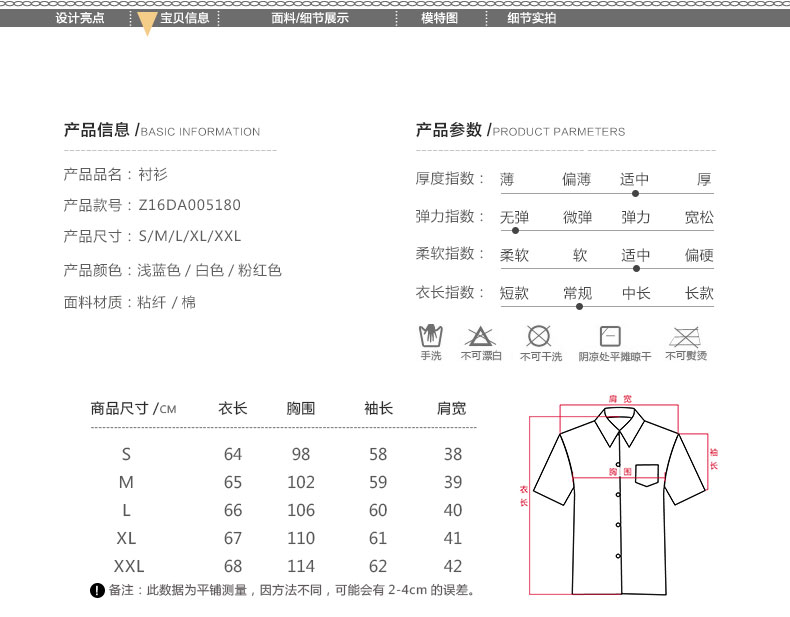Image resolution: width=790 pixels, height=617 pixels.
Task: Click the do not iron (不可熨烫) icon
Action: click(x=685, y=336)
